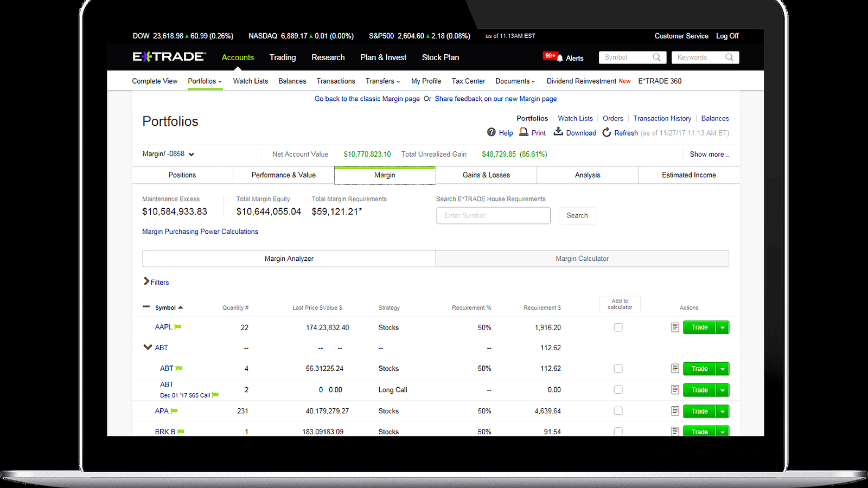
Task: Click the Download icon
Action: [x=558, y=132]
